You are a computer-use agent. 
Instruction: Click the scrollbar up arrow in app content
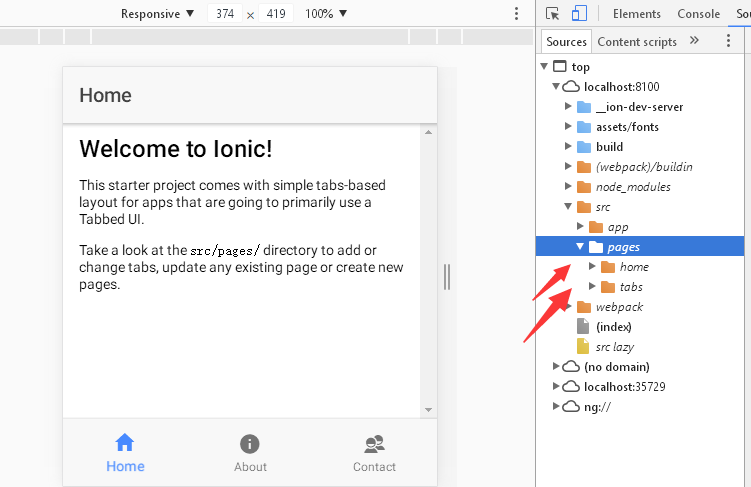[428, 132]
